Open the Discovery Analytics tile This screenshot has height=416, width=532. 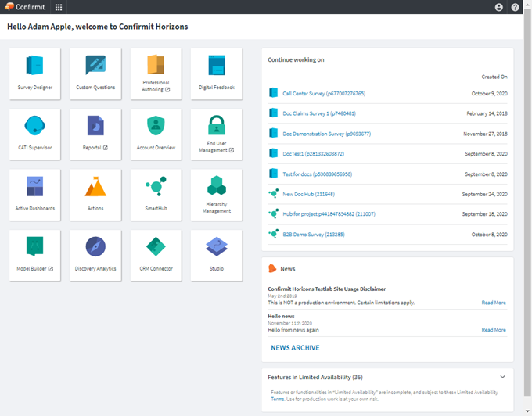pyautogui.click(x=95, y=255)
